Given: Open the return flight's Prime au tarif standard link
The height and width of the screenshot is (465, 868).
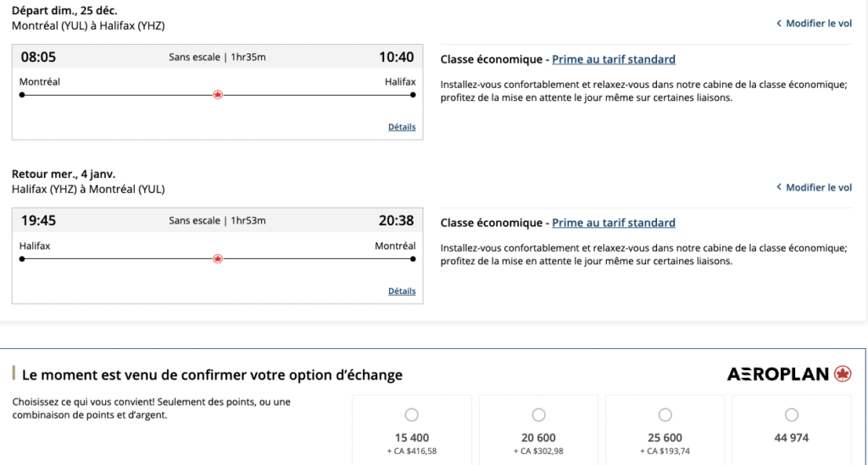Looking at the screenshot, I should [x=614, y=223].
